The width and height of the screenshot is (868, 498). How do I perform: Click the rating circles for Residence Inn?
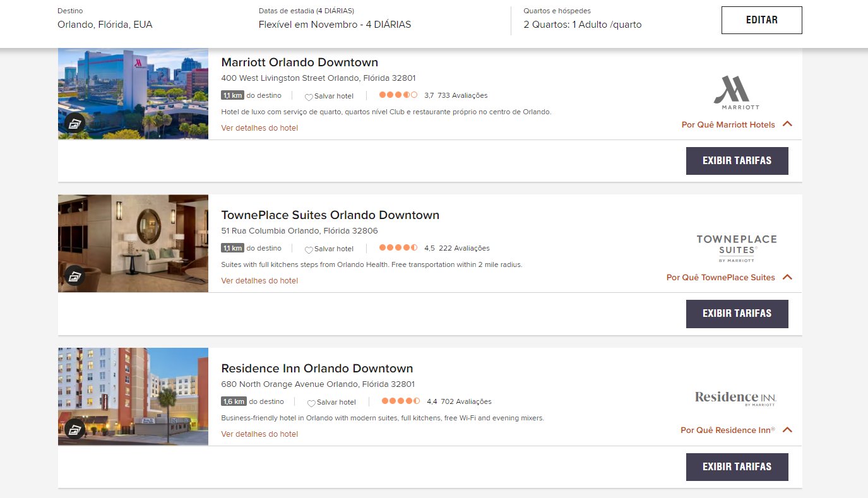pos(401,401)
